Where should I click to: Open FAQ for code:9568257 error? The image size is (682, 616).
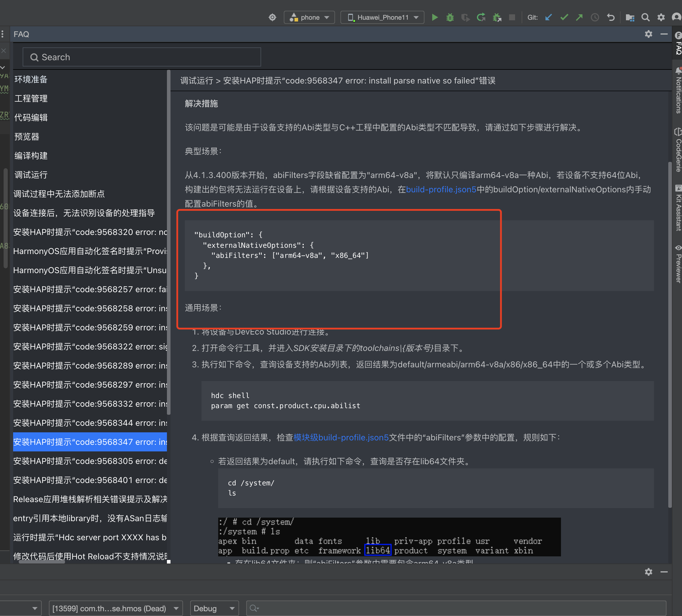pos(90,290)
